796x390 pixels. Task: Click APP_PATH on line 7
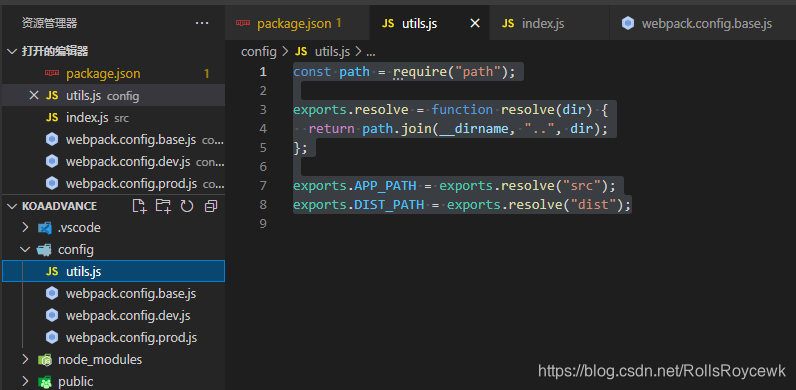[385, 186]
